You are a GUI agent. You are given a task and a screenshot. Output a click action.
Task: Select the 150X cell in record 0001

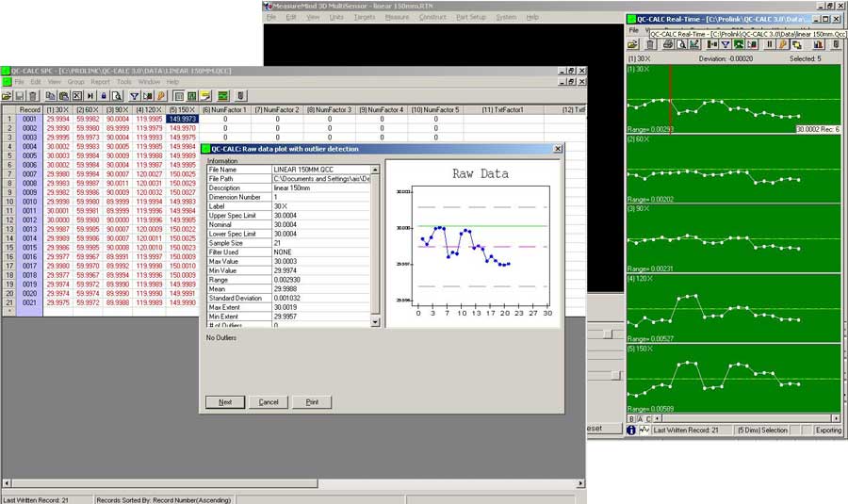click(182, 120)
